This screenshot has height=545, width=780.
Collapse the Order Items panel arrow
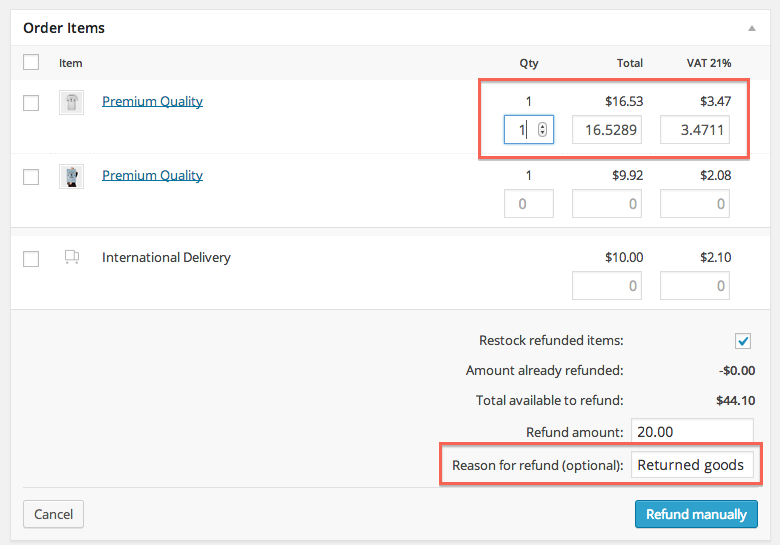pyautogui.click(x=751, y=29)
